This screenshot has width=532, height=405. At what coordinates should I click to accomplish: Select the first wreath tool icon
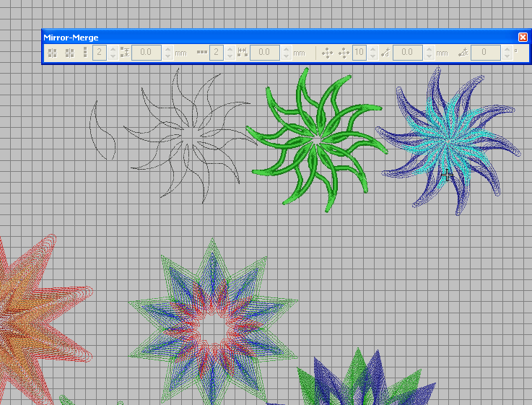point(327,53)
